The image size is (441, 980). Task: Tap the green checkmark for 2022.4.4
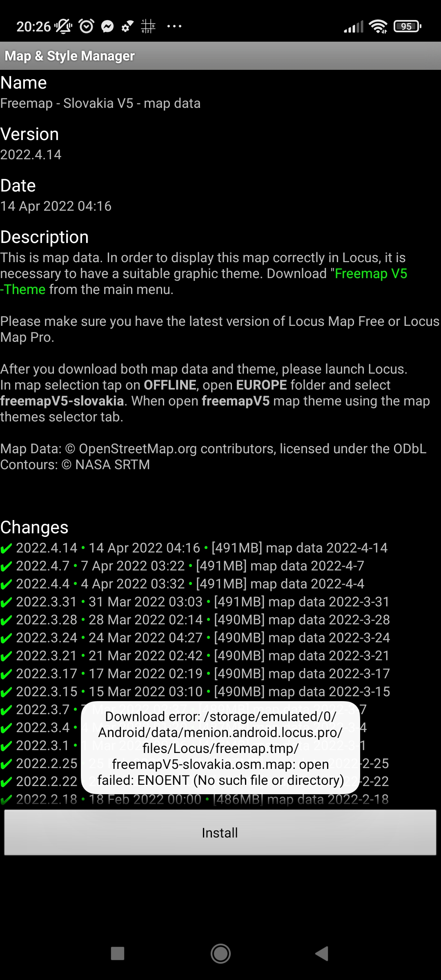(x=6, y=584)
